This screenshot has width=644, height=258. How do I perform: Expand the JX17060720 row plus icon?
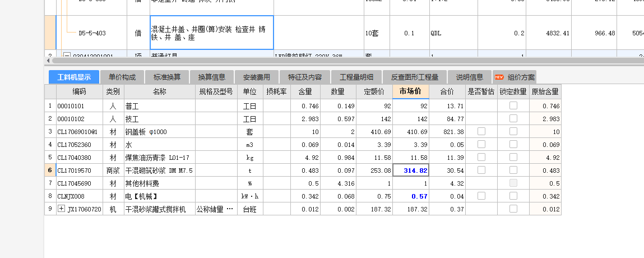(x=62, y=209)
